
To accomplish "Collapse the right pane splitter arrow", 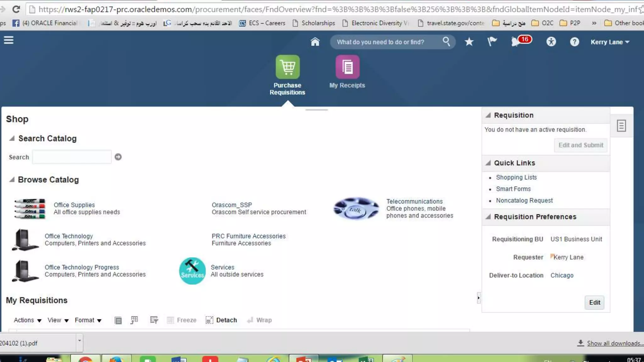I will 479,298.
